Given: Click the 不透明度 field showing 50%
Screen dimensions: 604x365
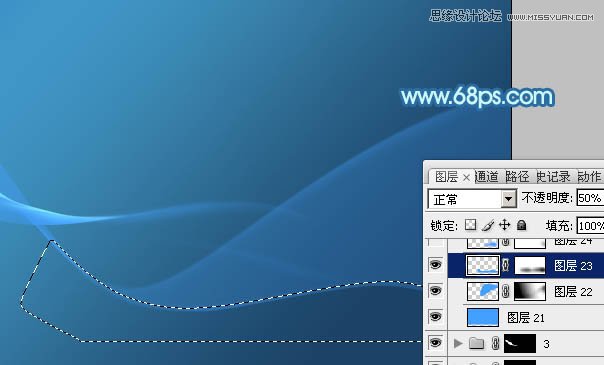Looking at the screenshot, I should 590,198.
